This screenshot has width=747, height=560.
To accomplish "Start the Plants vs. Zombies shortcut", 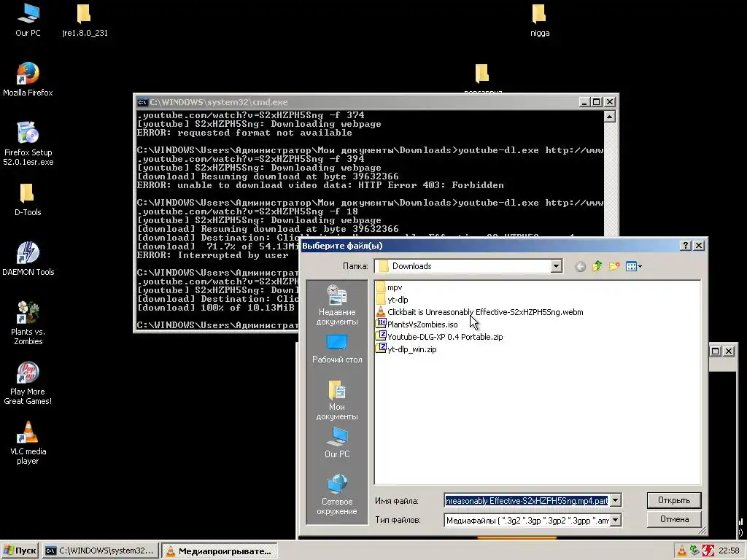I will pyautogui.click(x=28, y=323).
